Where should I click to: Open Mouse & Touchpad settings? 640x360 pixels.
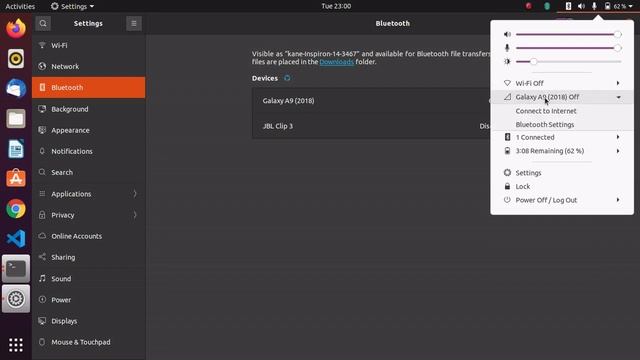click(x=89, y=342)
